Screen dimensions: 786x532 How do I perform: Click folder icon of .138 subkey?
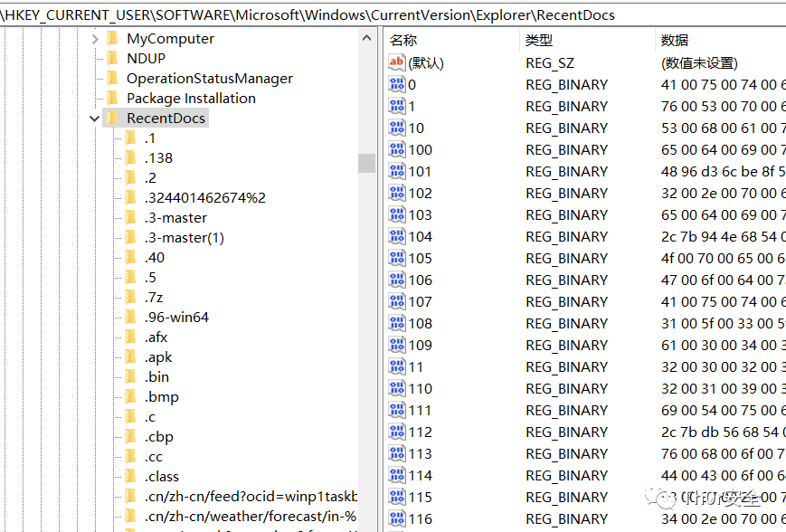(130, 158)
